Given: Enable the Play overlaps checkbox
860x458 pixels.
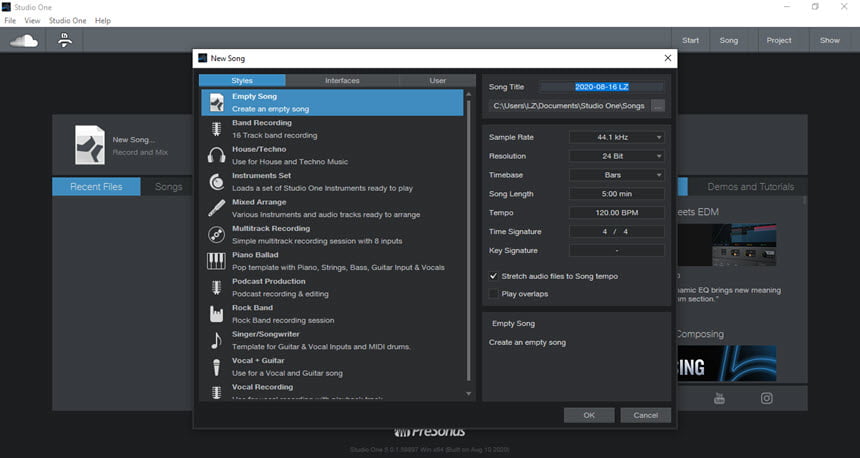Looking at the screenshot, I should [493, 294].
